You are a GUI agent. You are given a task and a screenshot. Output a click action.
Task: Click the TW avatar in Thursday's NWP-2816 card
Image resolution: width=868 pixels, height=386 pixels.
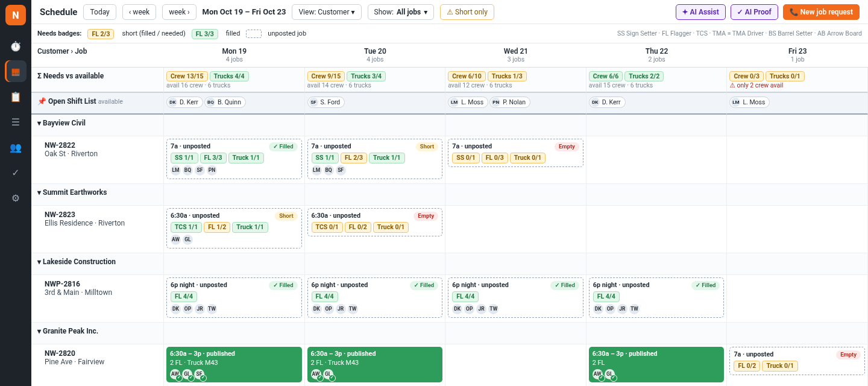pyautogui.click(x=634, y=309)
